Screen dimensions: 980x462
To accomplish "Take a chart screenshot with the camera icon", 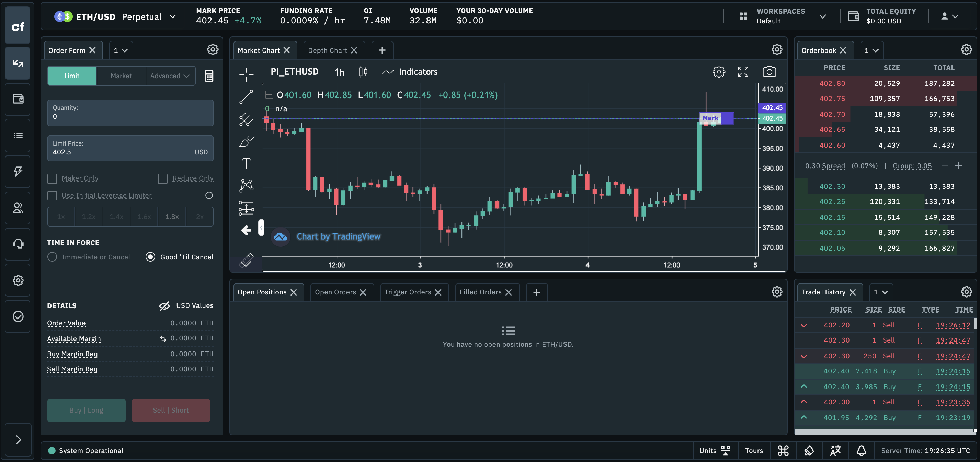I will pyautogui.click(x=770, y=71).
